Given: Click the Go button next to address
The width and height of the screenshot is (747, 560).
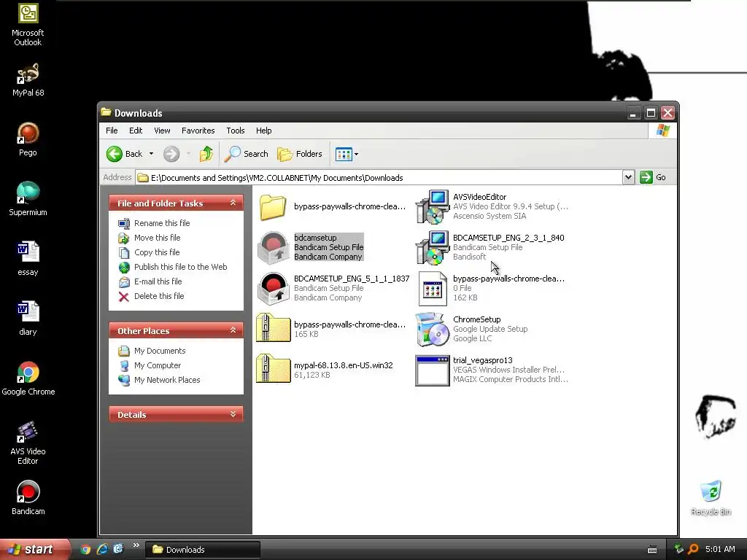Looking at the screenshot, I should 653,177.
